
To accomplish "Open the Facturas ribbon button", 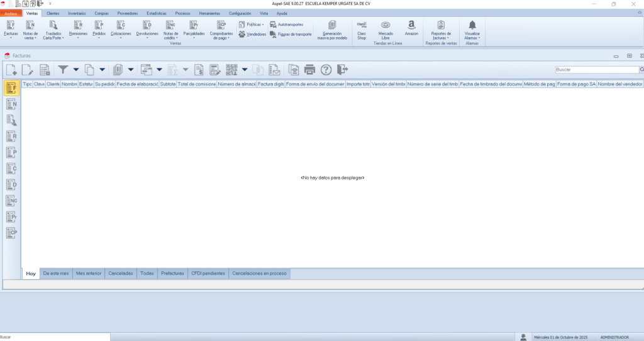I will click(x=11, y=29).
